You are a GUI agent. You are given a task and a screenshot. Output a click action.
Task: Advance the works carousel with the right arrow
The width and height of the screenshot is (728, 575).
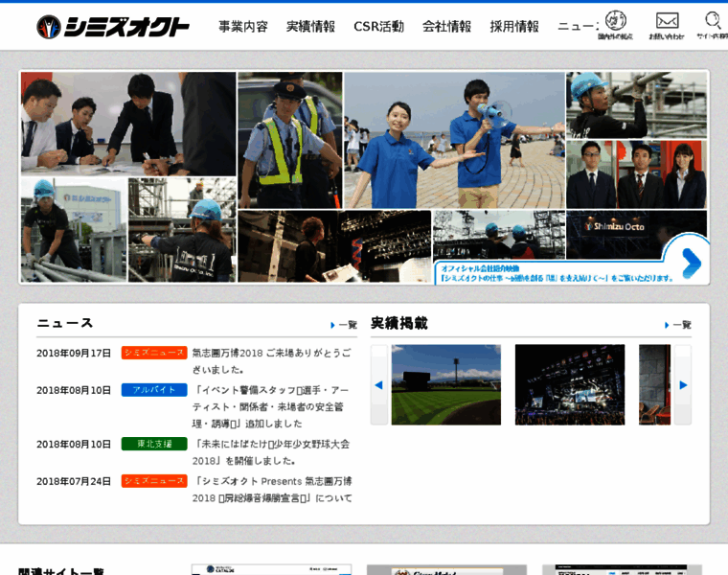[x=682, y=384]
